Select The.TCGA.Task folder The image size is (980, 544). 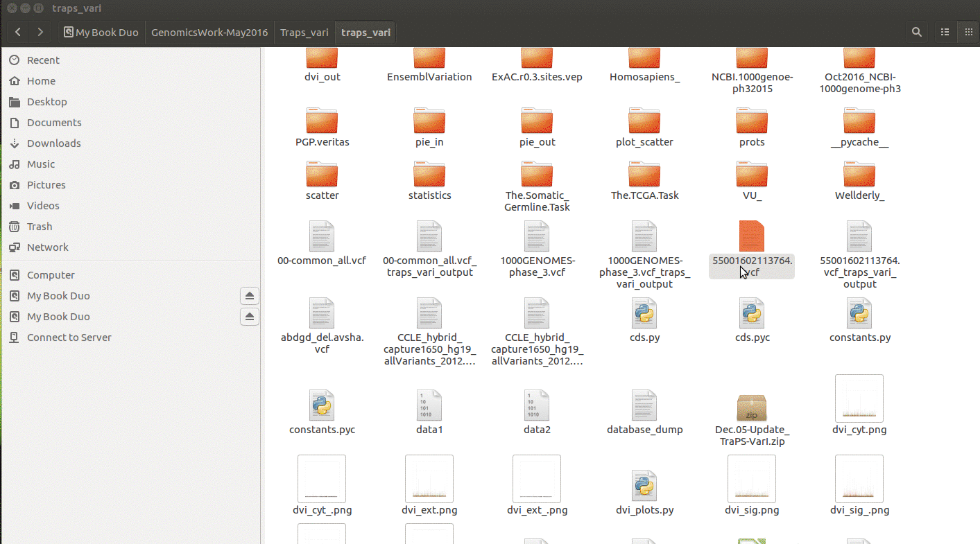click(644, 182)
